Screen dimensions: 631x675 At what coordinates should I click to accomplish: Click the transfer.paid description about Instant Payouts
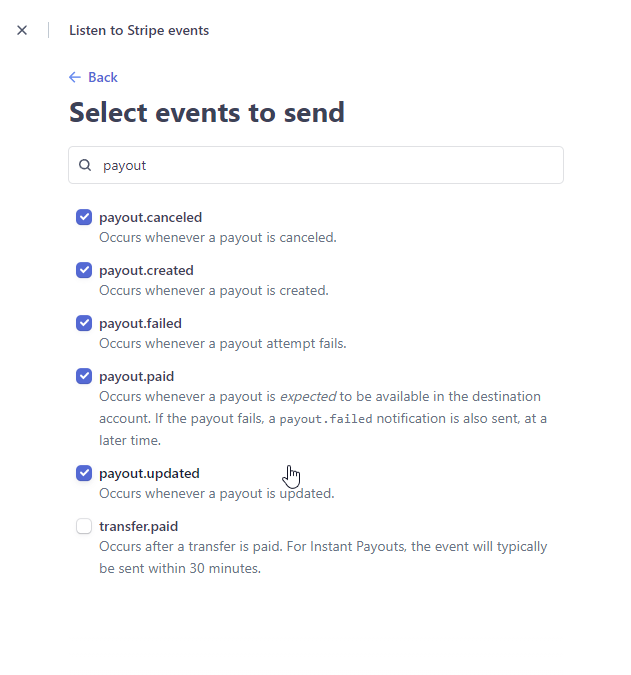[323, 557]
